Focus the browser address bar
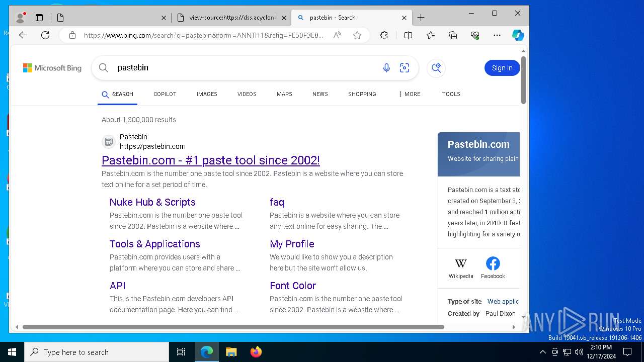Screen dimensions: 644x362 204,35
